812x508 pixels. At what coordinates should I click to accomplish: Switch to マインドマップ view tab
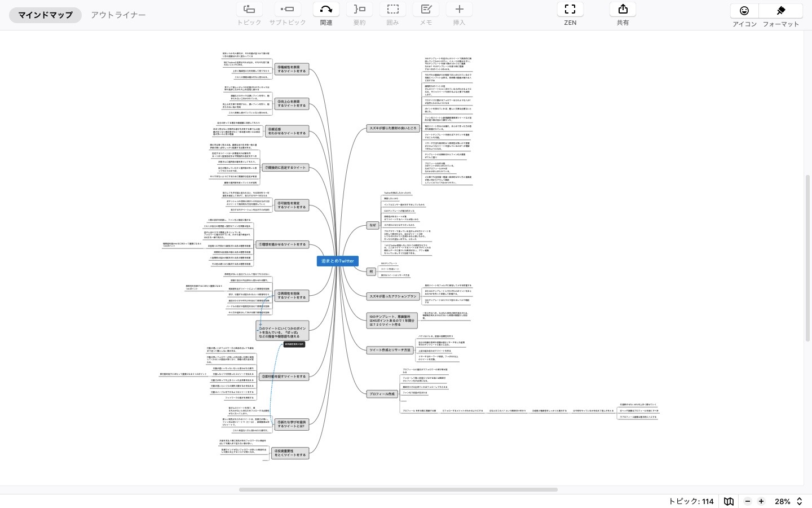click(x=45, y=15)
